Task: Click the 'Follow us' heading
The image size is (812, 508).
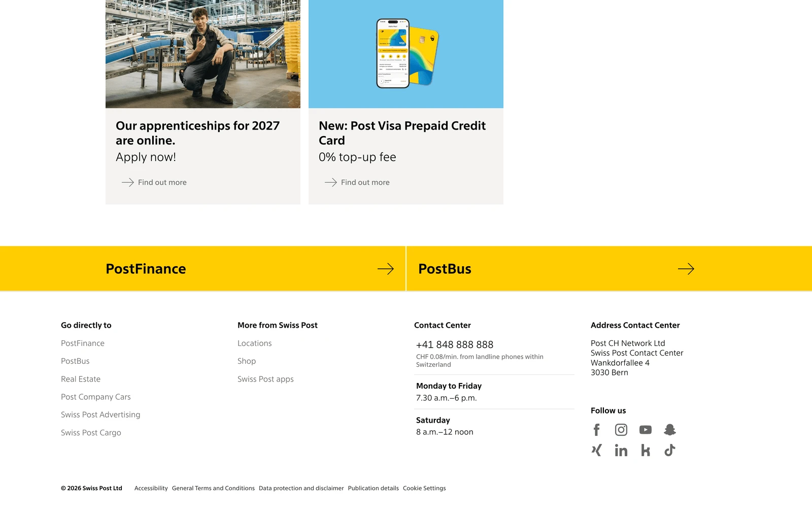Action: point(608,410)
